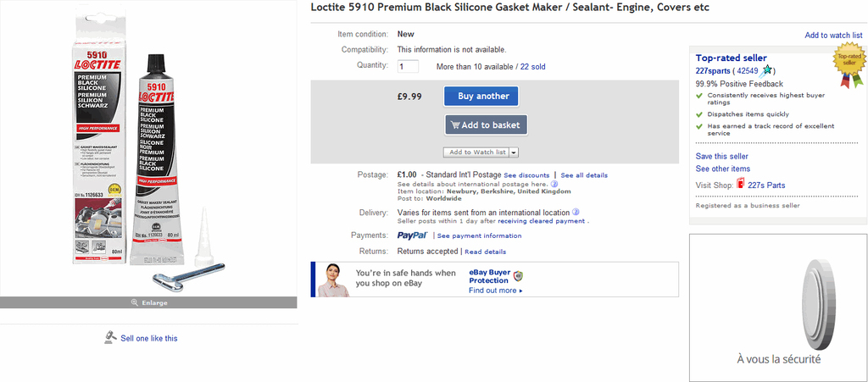The image size is (868, 382).
Task: Click the gavel icon beside Sell one like this
Action: (109, 337)
